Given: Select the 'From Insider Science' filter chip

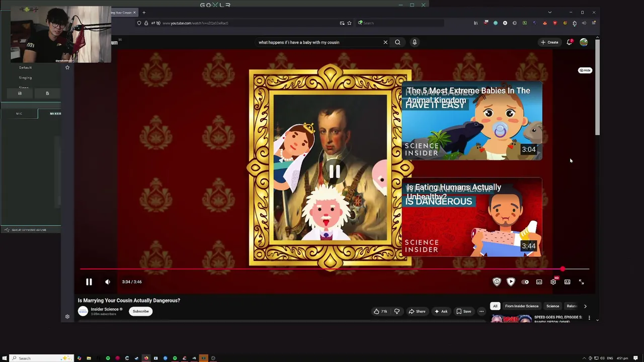Looking at the screenshot, I should tap(522, 306).
